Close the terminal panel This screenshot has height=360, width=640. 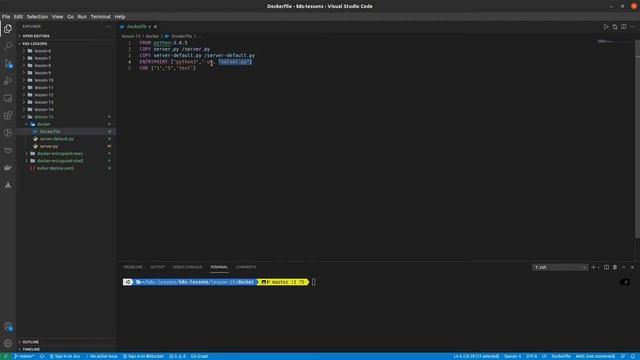click(x=632, y=267)
